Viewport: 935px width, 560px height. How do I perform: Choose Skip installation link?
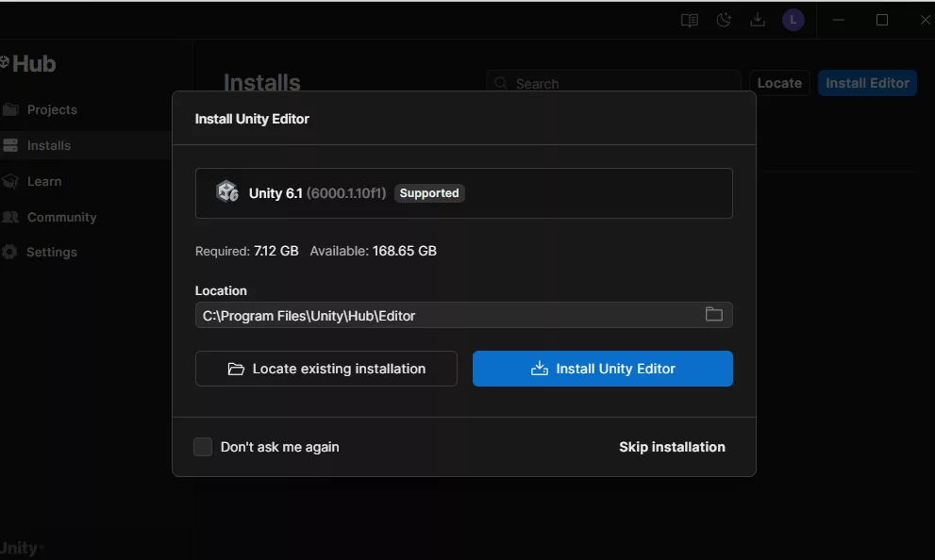pyautogui.click(x=672, y=447)
